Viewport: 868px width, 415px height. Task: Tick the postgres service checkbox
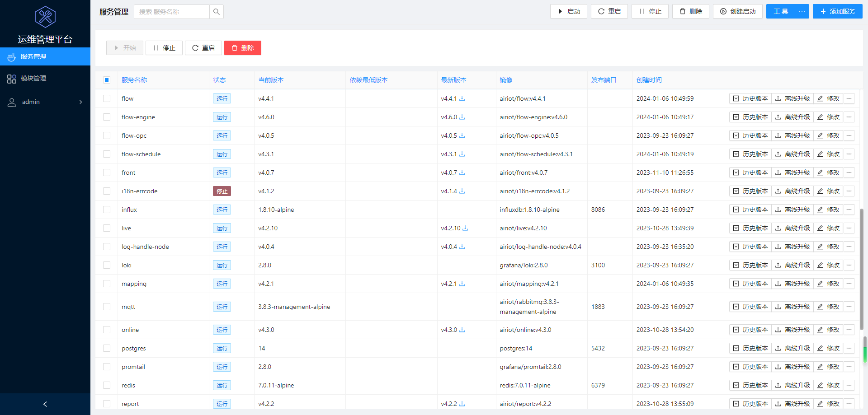click(107, 348)
